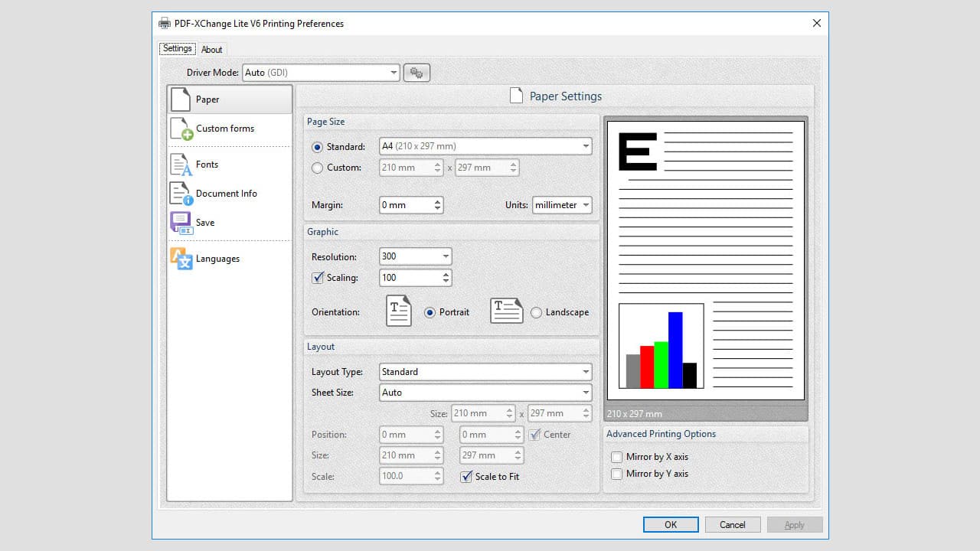Switch to the About tab
The width and height of the screenshot is (980, 551).
[212, 49]
